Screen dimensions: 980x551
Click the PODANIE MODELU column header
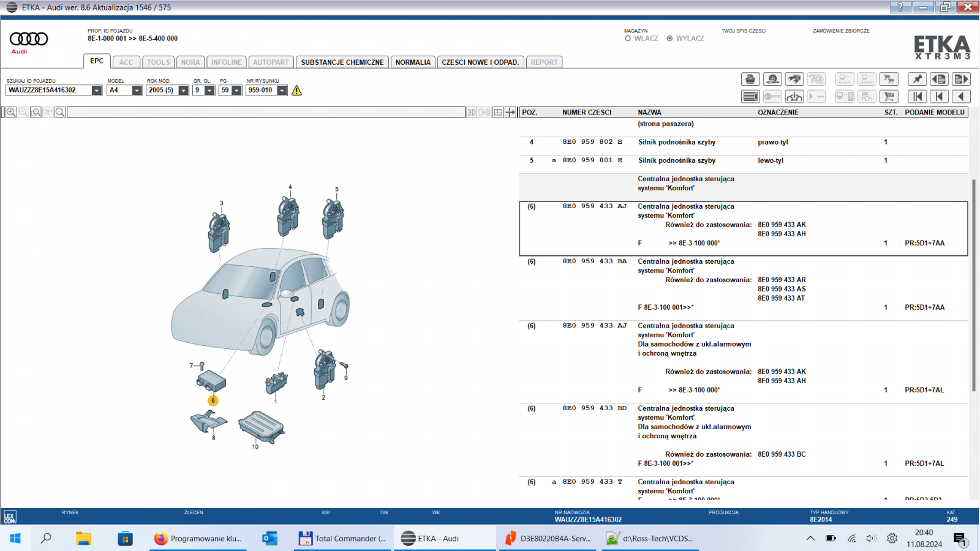coord(935,113)
